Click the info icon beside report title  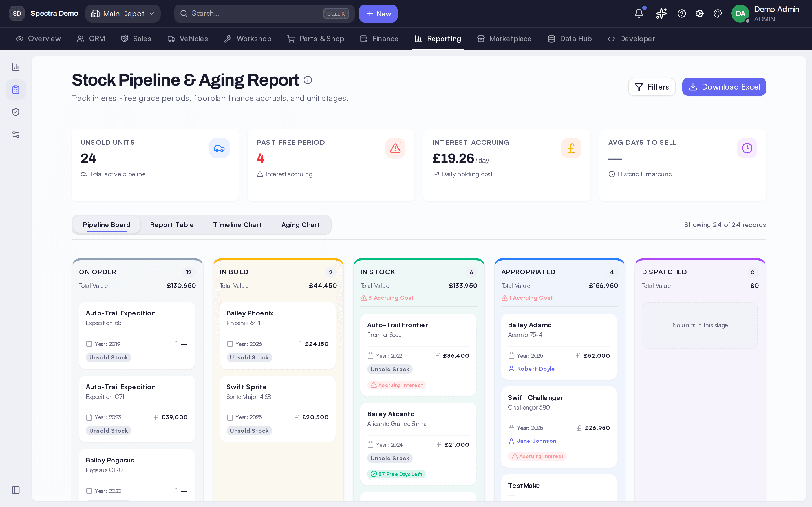[308, 80]
